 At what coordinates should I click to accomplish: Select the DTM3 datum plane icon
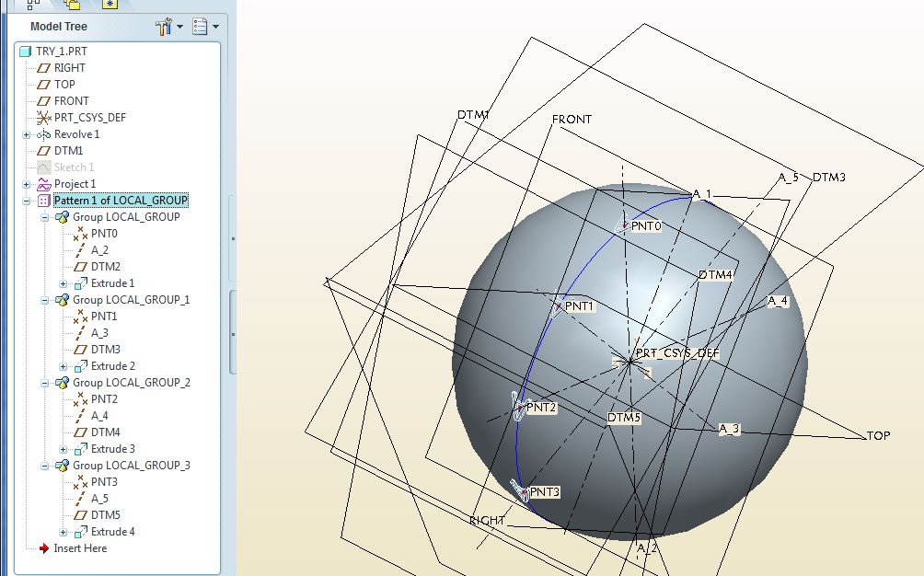pyautogui.click(x=80, y=350)
